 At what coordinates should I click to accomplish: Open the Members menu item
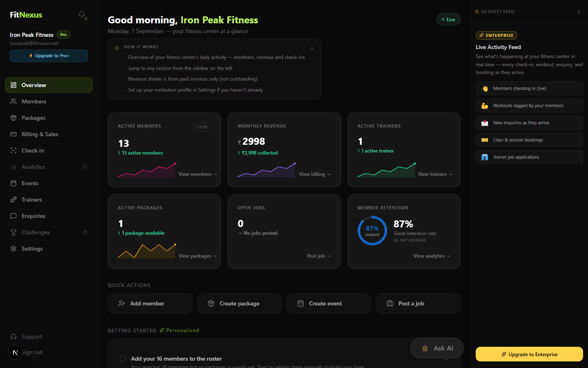49,101
